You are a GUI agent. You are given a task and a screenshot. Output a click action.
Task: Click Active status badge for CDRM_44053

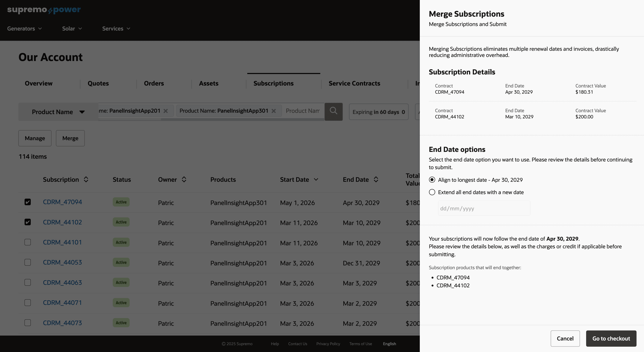[x=121, y=262]
